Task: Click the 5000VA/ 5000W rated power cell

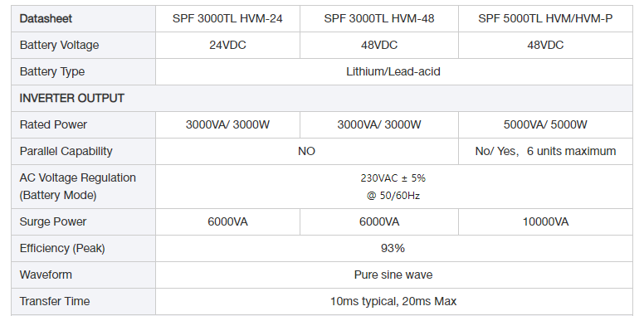Action: [x=545, y=124]
